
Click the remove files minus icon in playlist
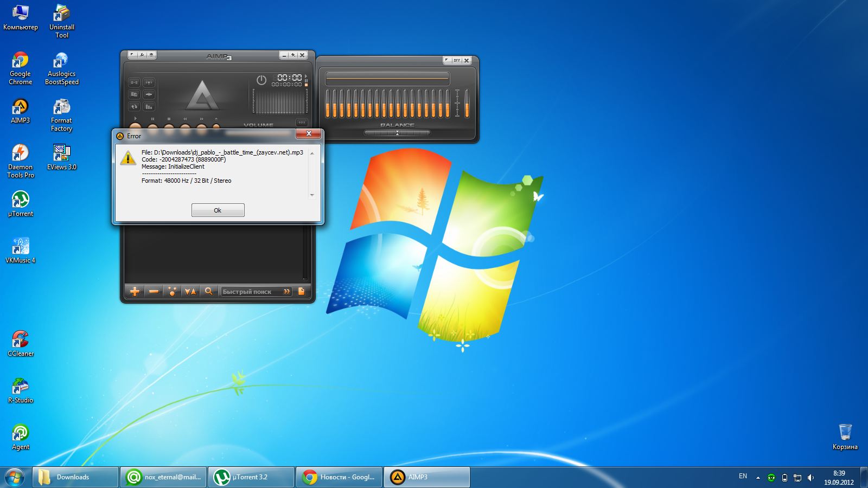154,291
